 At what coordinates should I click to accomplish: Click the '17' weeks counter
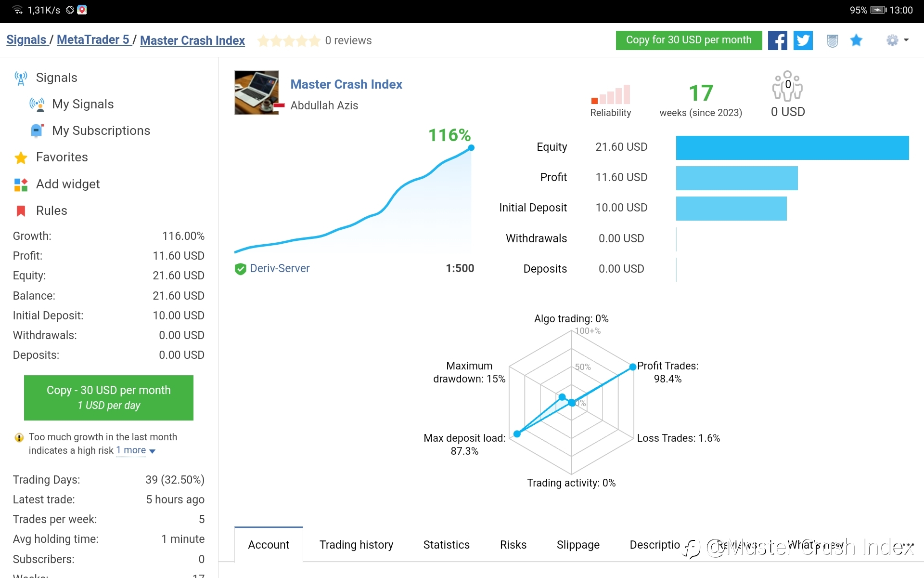coord(701,93)
